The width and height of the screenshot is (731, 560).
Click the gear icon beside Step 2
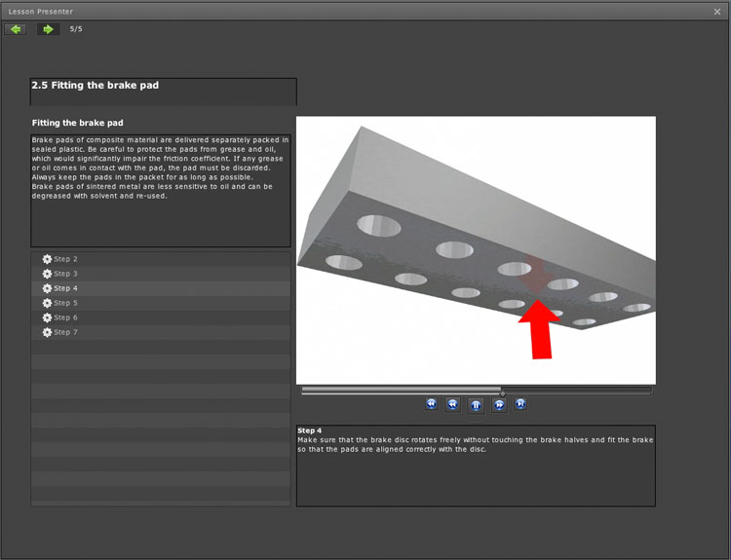pos(47,259)
